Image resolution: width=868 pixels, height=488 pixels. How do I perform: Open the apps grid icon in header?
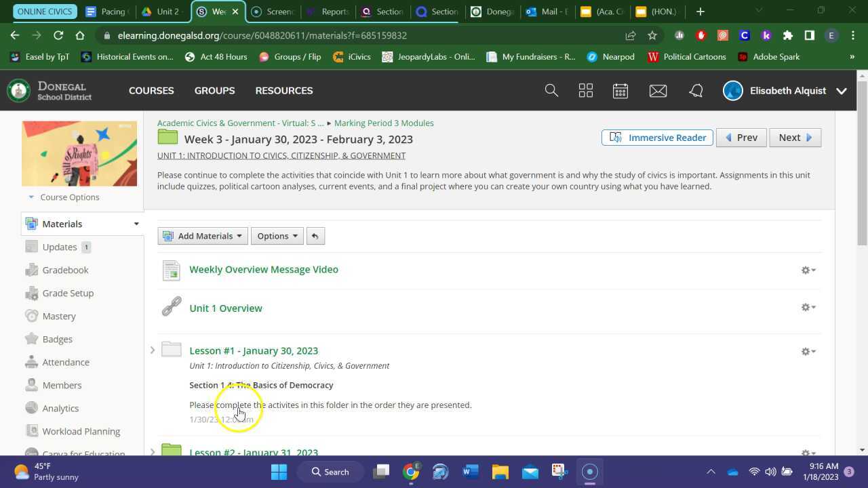586,90
